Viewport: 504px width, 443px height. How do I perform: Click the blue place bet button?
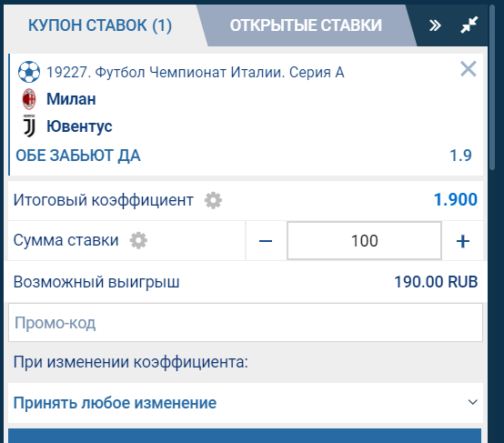(x=245, y=436)
